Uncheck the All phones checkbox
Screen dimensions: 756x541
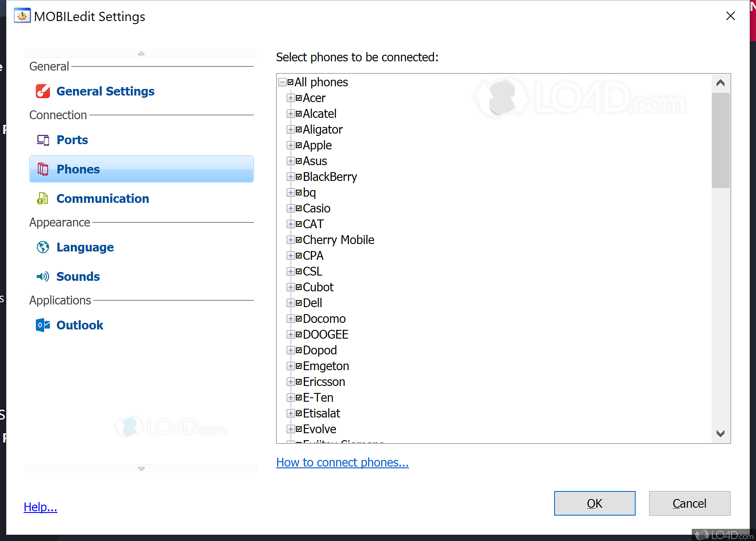click(x=291, y=82)
